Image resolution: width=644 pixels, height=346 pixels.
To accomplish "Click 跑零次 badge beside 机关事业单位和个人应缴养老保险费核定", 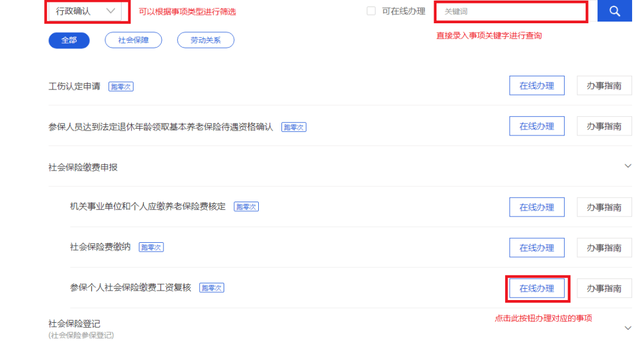I will [x=246, y=206].
